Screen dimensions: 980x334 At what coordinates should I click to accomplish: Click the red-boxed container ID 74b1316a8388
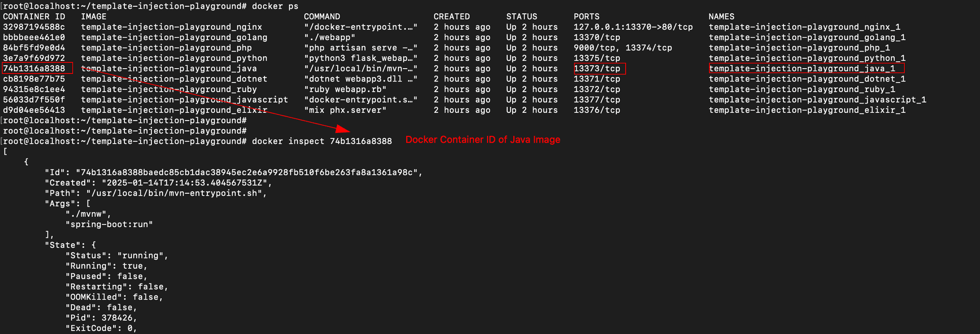[34, 69]
